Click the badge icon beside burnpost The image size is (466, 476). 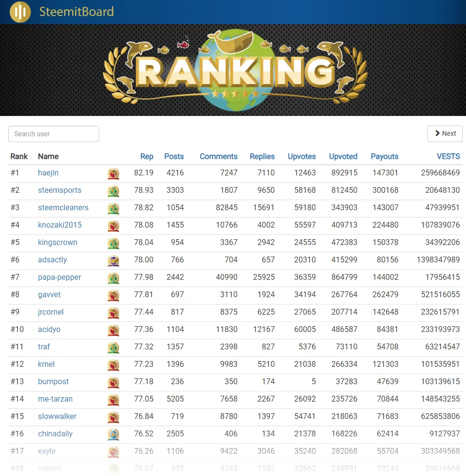pos(114,383)
